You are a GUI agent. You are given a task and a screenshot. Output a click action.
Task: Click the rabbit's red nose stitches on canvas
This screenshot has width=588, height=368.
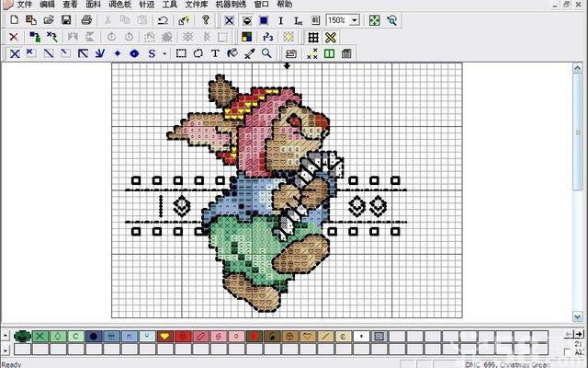[x=322, y=121]
